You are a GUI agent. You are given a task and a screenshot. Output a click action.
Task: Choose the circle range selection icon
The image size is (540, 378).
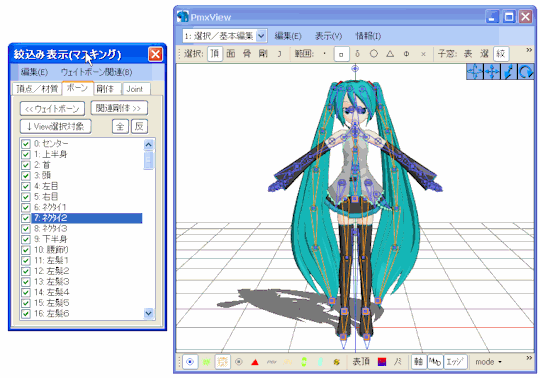click(x=374, y=54)
